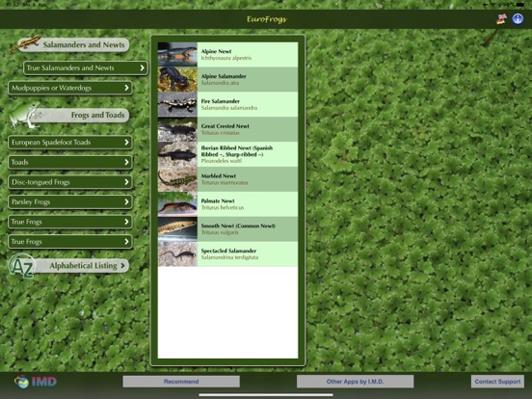Open the Toads category

70,162
